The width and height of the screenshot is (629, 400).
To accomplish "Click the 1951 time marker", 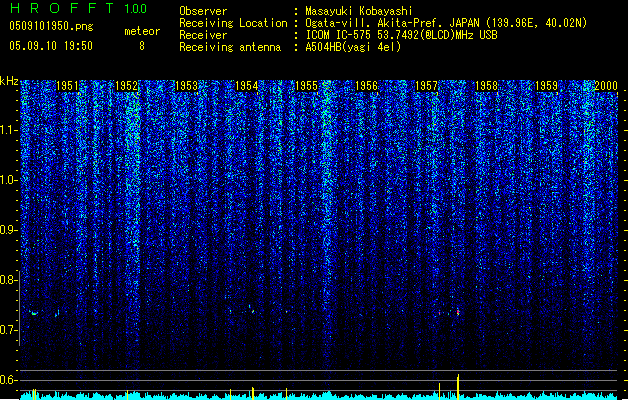I will pos(67,86).
